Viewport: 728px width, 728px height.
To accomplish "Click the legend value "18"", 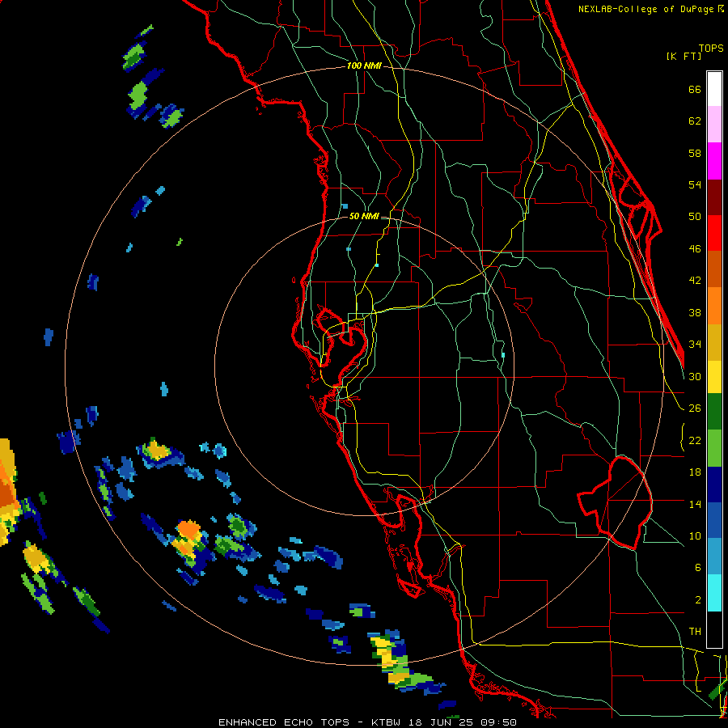I will click(x=695, y=472).
